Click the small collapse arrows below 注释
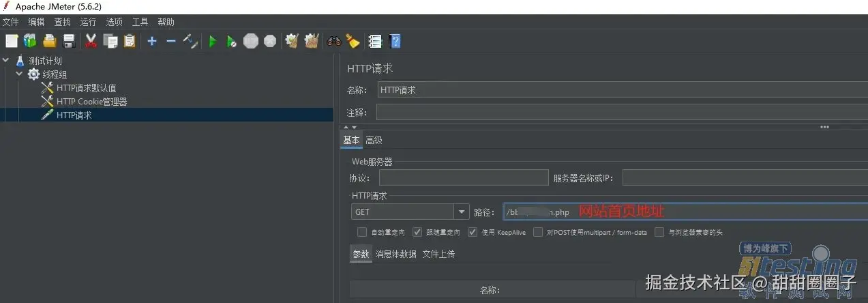This screenshot has width=868, height=303. click(350, 127)
